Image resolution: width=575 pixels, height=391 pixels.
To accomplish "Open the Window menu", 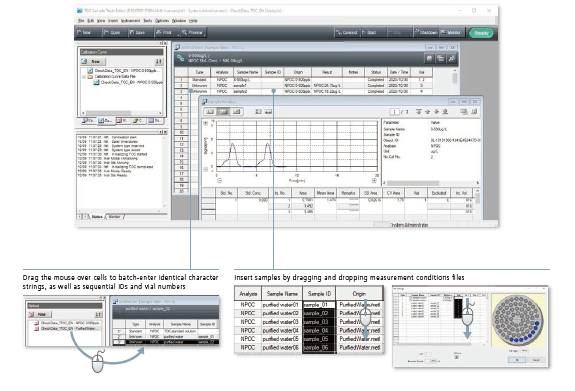I will coord(179,21).
